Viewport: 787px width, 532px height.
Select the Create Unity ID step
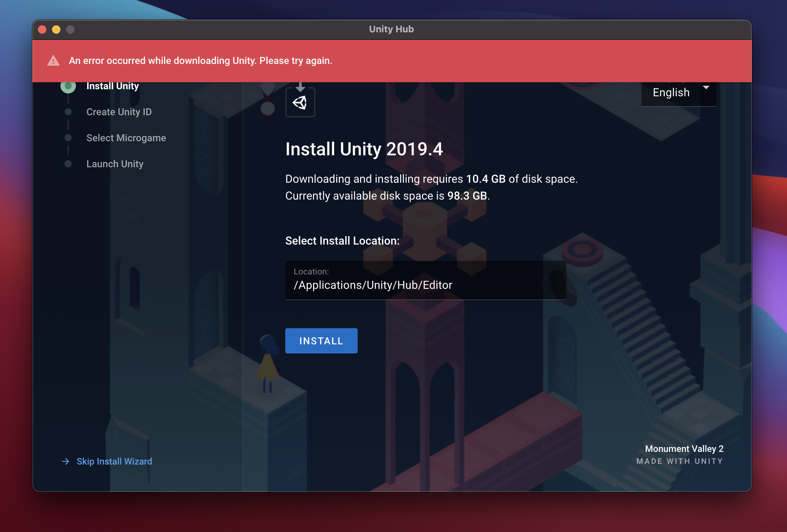point(119,112)
